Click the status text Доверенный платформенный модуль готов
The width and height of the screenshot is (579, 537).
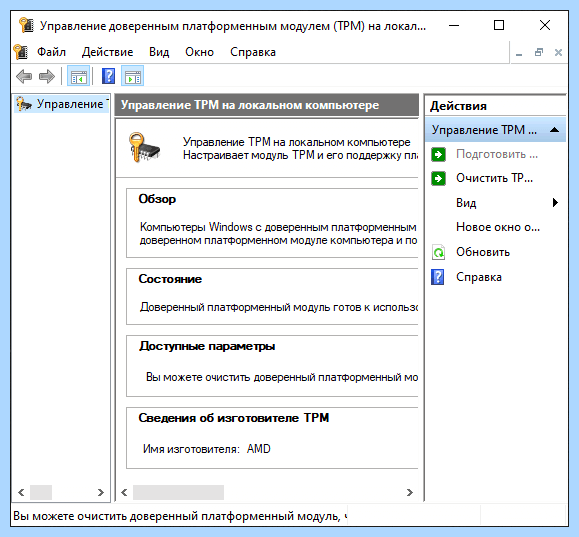tap(279, 307)
